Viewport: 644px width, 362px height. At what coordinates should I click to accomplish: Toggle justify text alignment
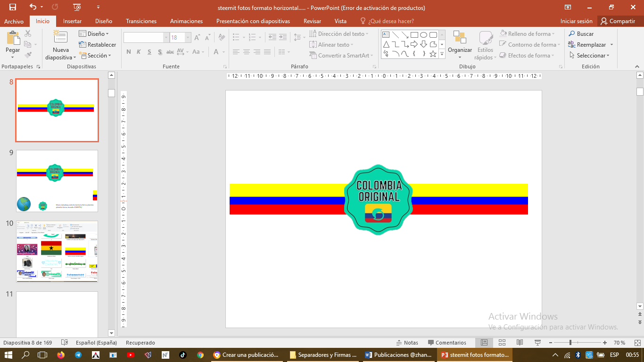(267, 52)
